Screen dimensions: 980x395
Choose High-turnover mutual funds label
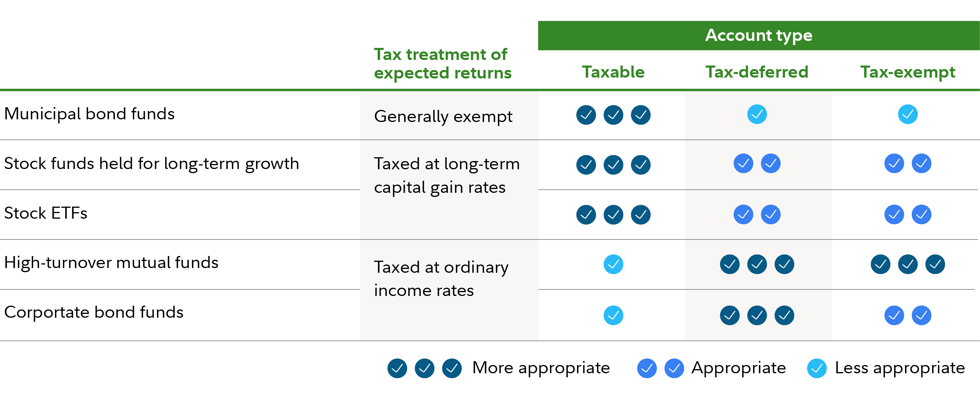click(x=111, y=262)
